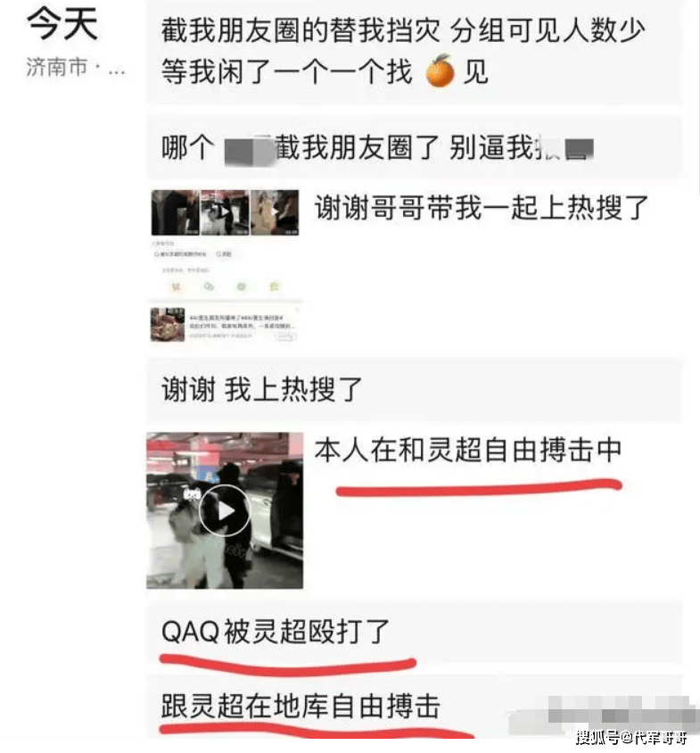
Task: Select the text '本人在和灵超自由搏击中'
Action: pos(468,450)
